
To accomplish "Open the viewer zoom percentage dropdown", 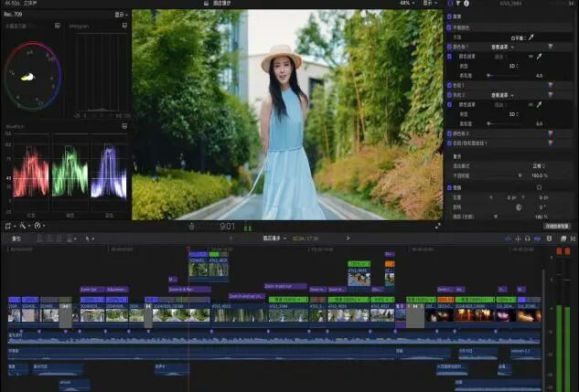I will (x=406, y=3).
